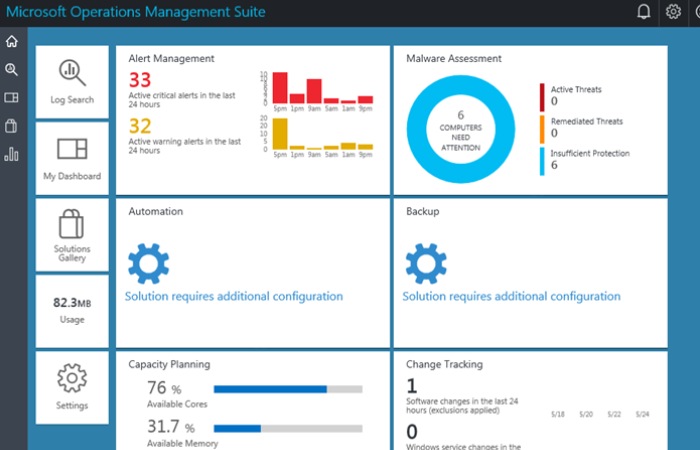The width and height of the screenshot is (700, 450).
Task: Click the Microsoft Operations Management Suite title
Action: pyautogui.click(x=136, y=12)
